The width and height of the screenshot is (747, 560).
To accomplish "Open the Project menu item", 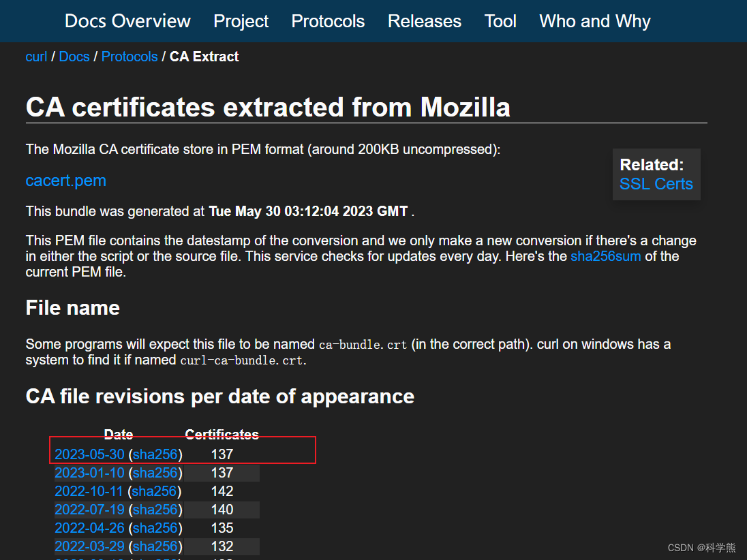I will pyautogui.click(x=241, y=21).
